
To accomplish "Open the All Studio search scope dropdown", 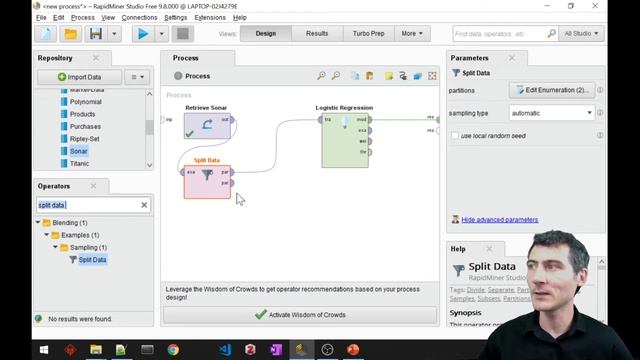I will 581,33.
